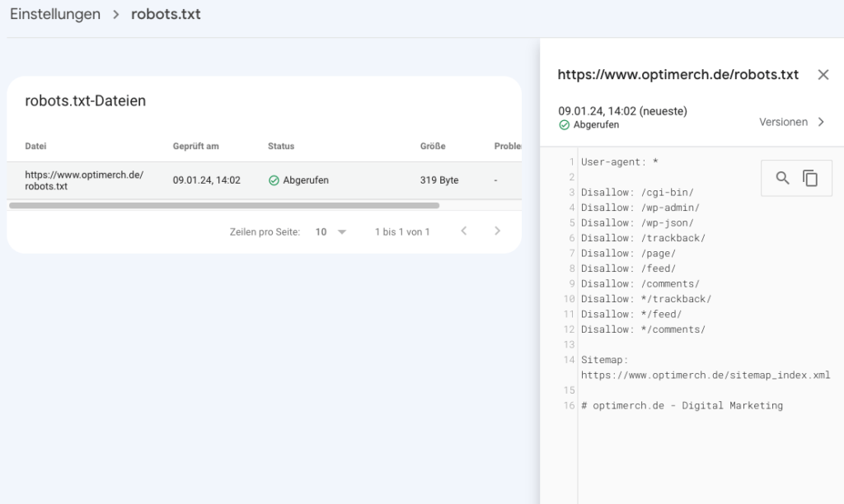This screenshot has height=504, width=844.
Task: Click the breadcrumb chevron after Einstellungen
Action: tap(115, 14)
